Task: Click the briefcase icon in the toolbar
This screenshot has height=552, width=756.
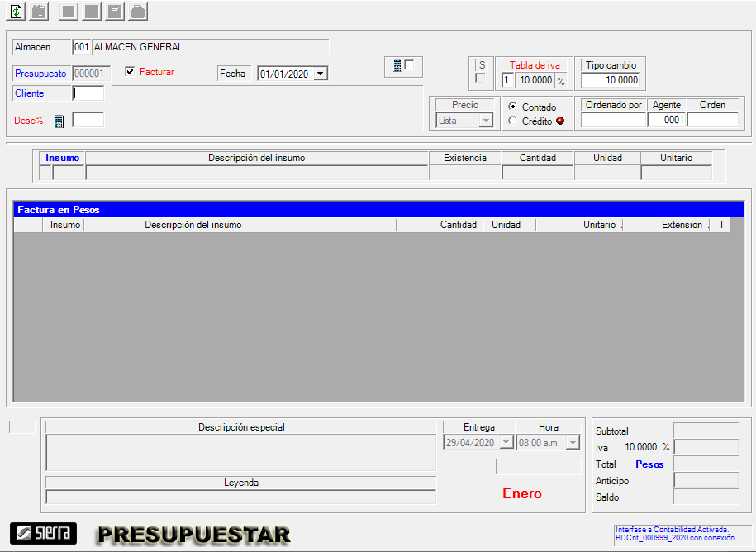Action: pyautogui.click(x=139, y=12)
